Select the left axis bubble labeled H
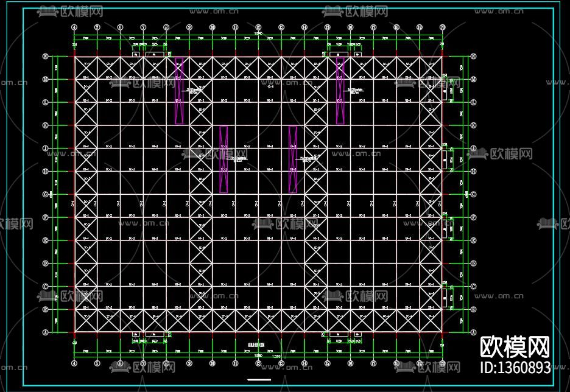 click(x=46, y=172)
